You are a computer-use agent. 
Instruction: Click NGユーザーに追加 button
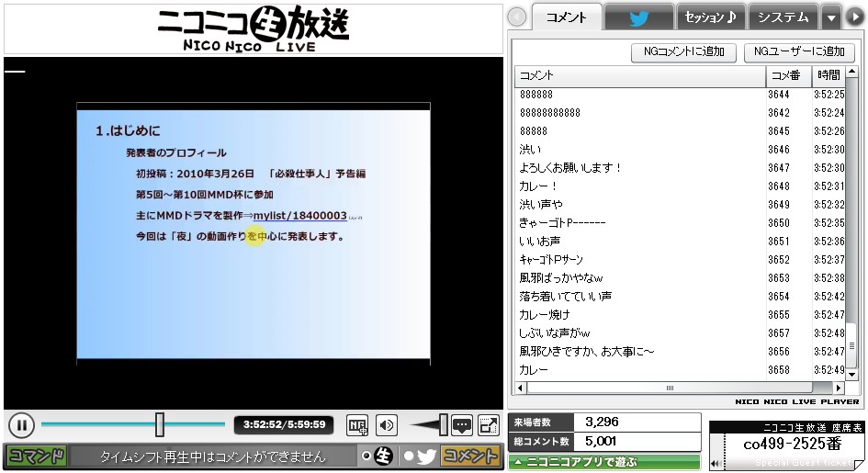coord(799,52)
